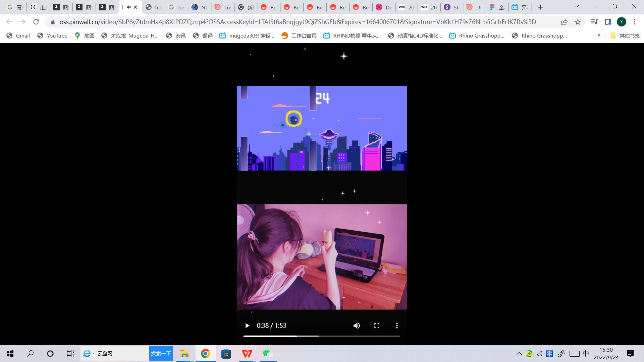Image resolution: width=644 pixels, height=362 pixels.
Task: Bookmark this page with star icon
Action: pos(578,22)
